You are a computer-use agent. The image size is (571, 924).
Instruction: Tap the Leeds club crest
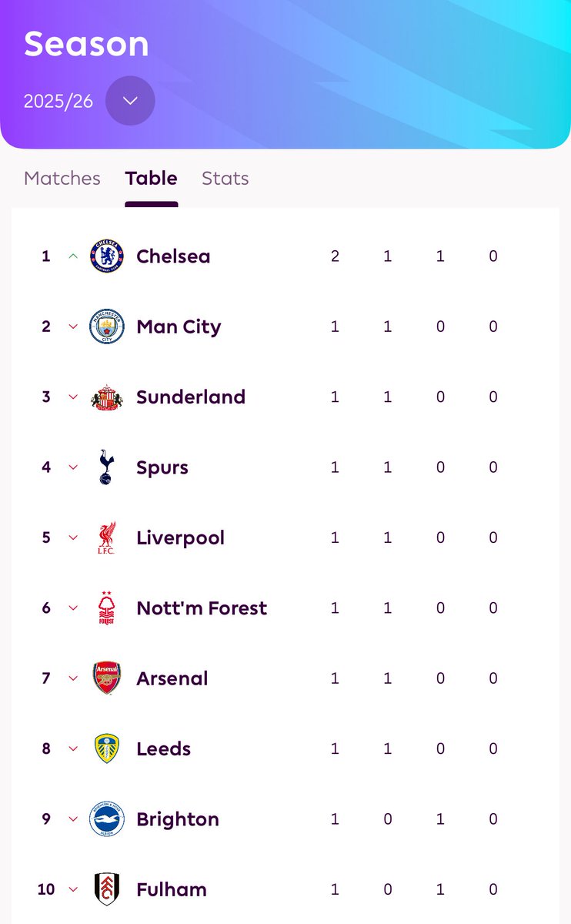coord(106,748)
